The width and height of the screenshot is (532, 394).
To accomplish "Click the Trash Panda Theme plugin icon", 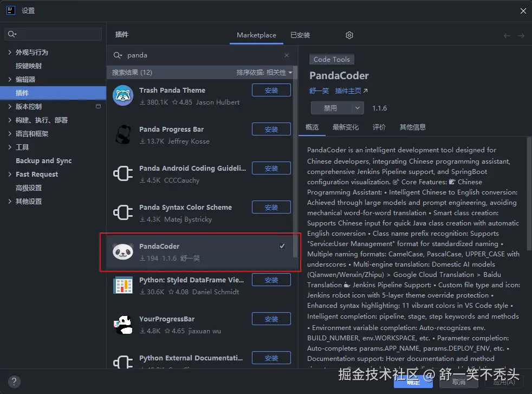I will [x=123, y=96].
